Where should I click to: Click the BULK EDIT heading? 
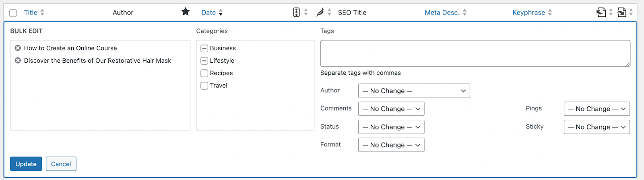pyautogui.click(x=26, y=31)
